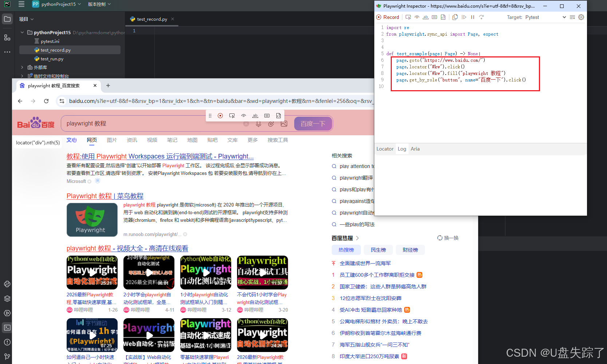The image size is (607, 364).
Task: Expand 外部库 tree node
Action: point(22,67)
